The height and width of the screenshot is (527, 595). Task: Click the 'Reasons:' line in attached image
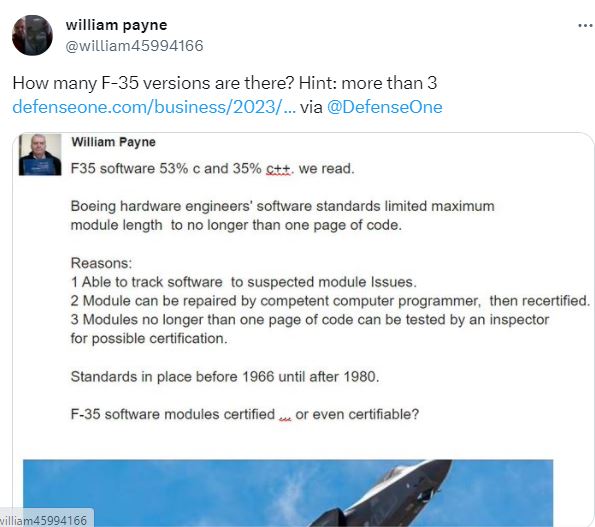coord(101,263)
